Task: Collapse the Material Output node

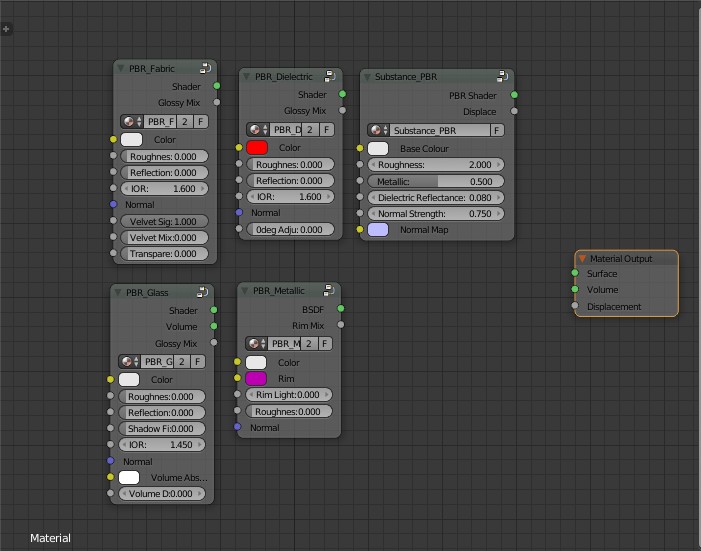Action: [582, 259]
